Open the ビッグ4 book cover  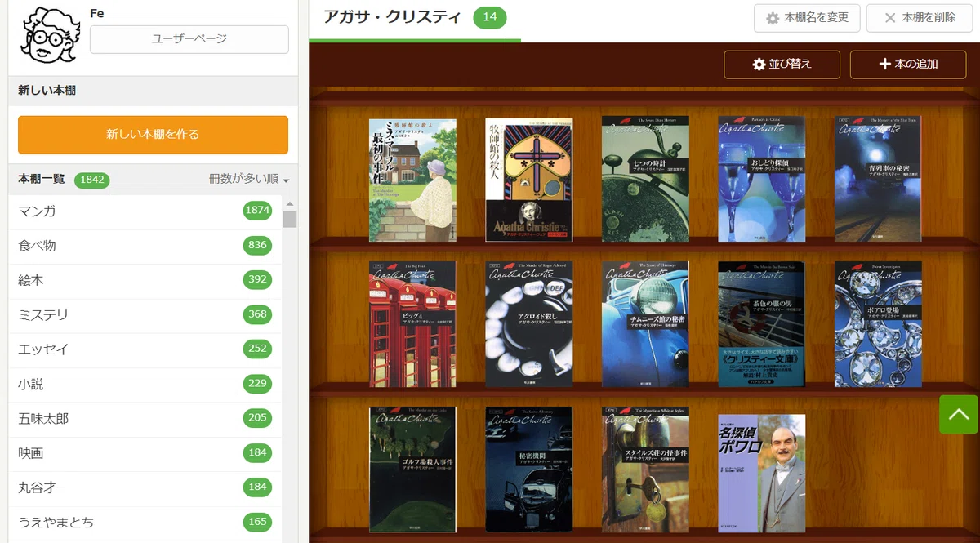(x=412, y=324)
